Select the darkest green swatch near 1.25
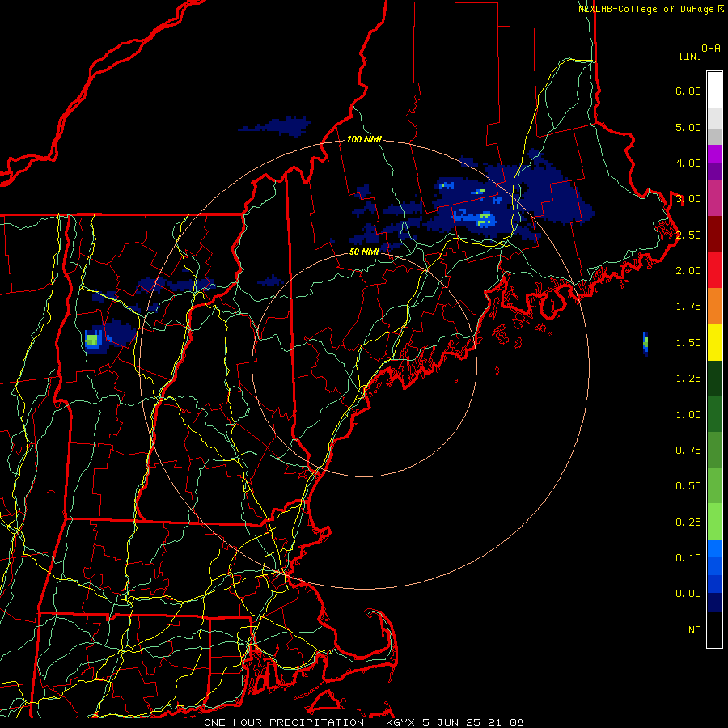The height and width of the screenshot is (728, 728). pos(714,378)
